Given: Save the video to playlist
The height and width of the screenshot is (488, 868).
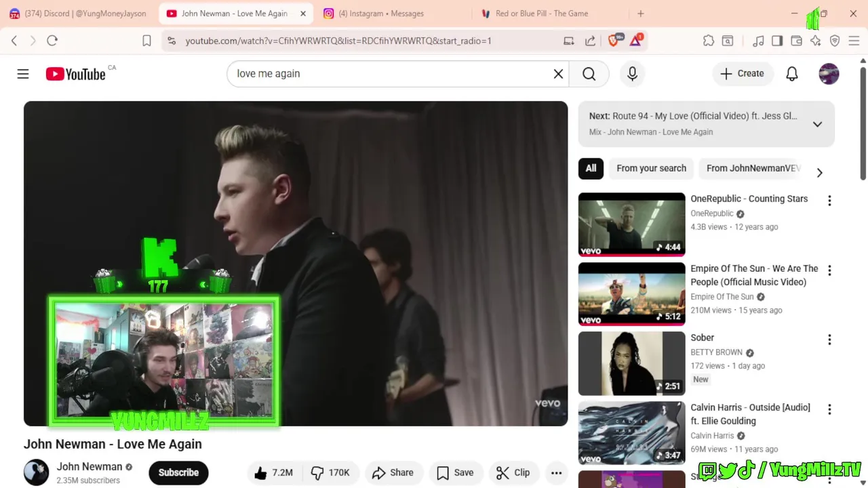Looking at the screenshot, I should [456, 473].
